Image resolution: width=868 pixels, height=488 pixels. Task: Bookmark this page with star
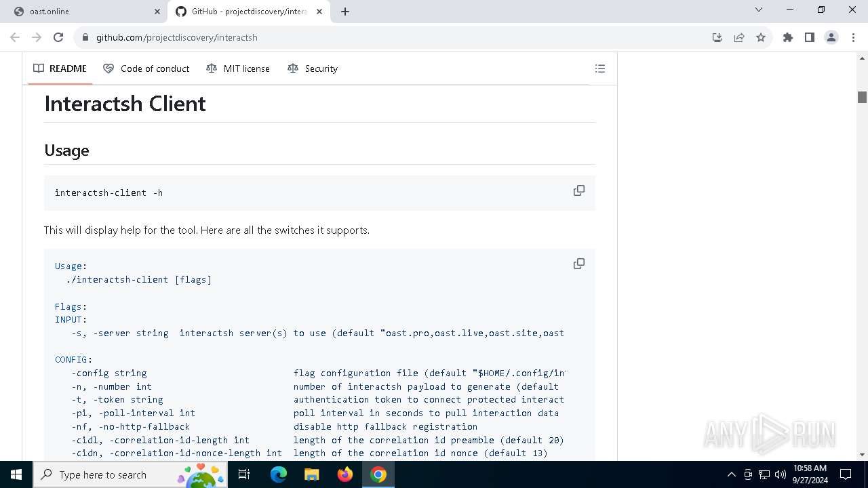pos(761,37)
